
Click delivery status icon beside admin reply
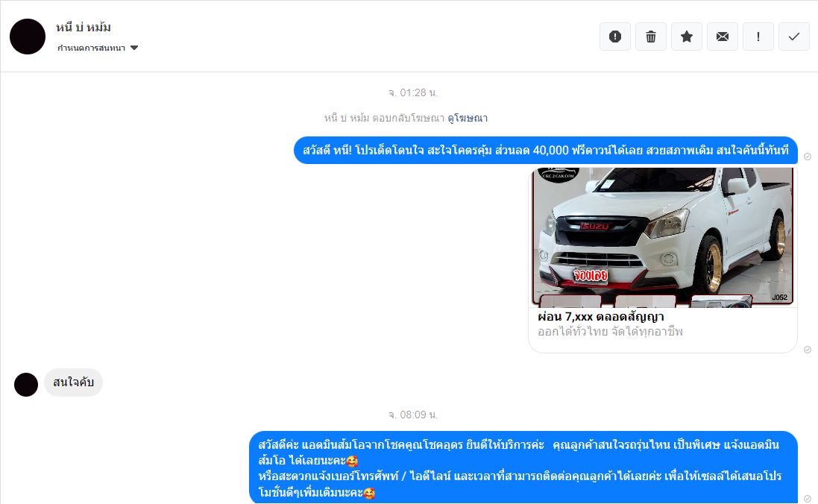point(808,498)
